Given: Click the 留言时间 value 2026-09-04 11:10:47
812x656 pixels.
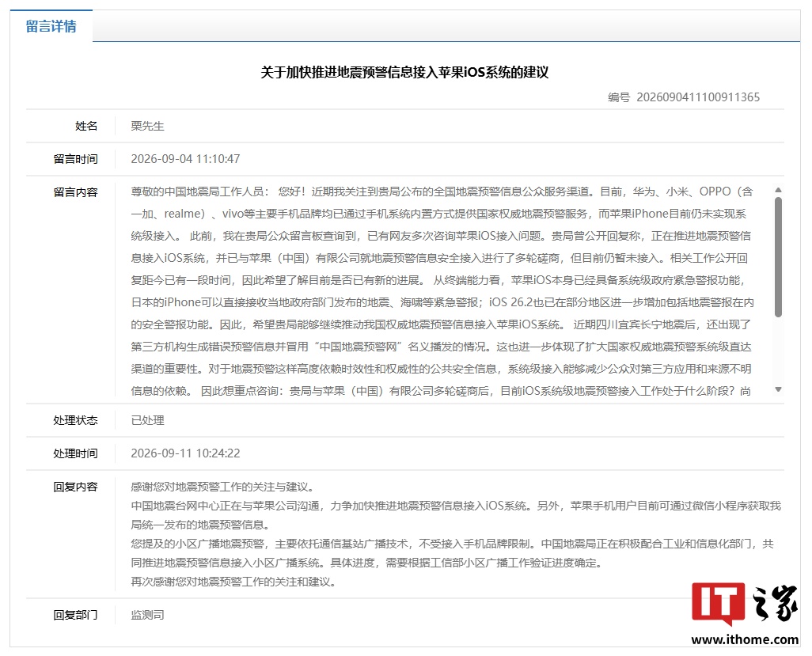Looking at the screenshot, I should click(x=185, y=159).
